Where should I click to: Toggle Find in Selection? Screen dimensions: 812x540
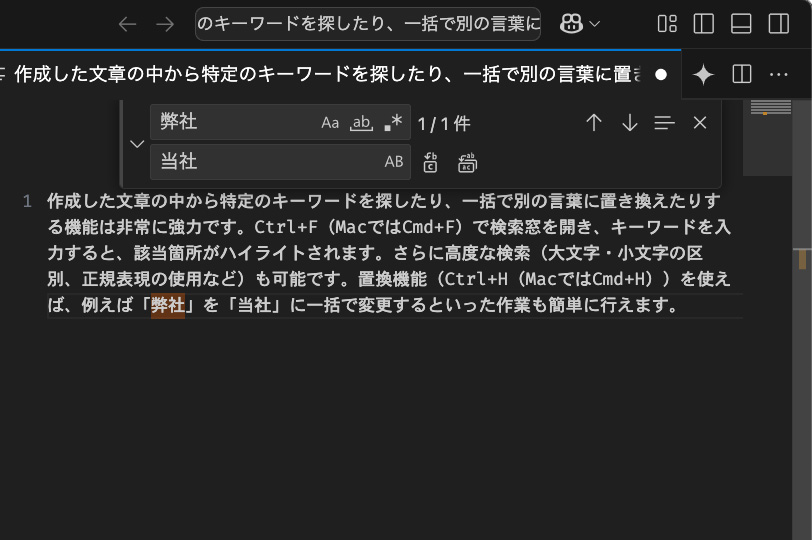(x=664, y=123)
